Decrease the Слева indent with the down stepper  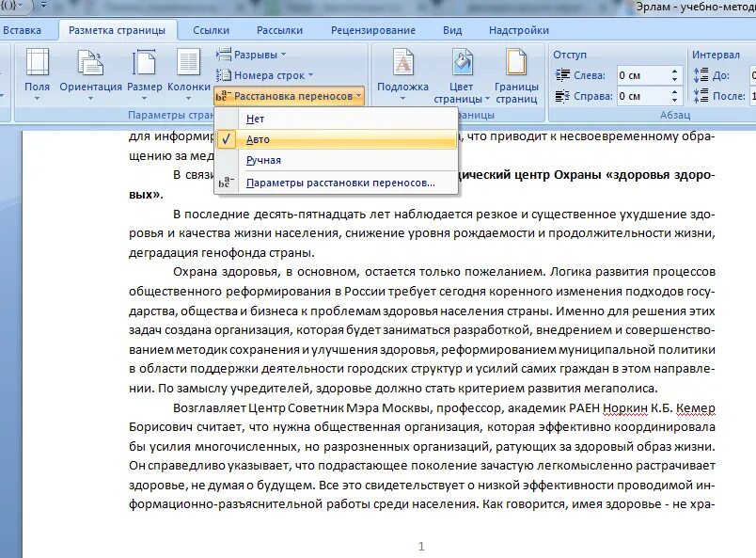(x=674, y=80)
